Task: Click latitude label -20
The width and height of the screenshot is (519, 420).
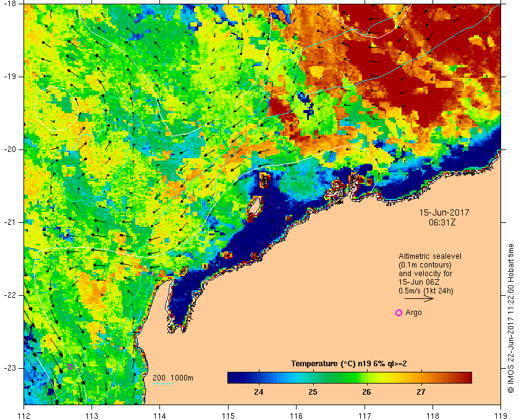Action: click(x=10, y=149)
